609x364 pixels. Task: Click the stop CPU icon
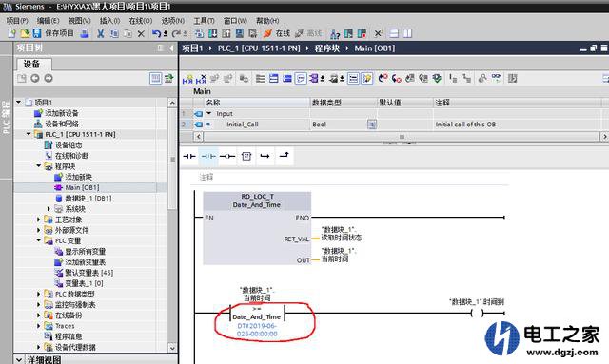(x=362, y=34)
